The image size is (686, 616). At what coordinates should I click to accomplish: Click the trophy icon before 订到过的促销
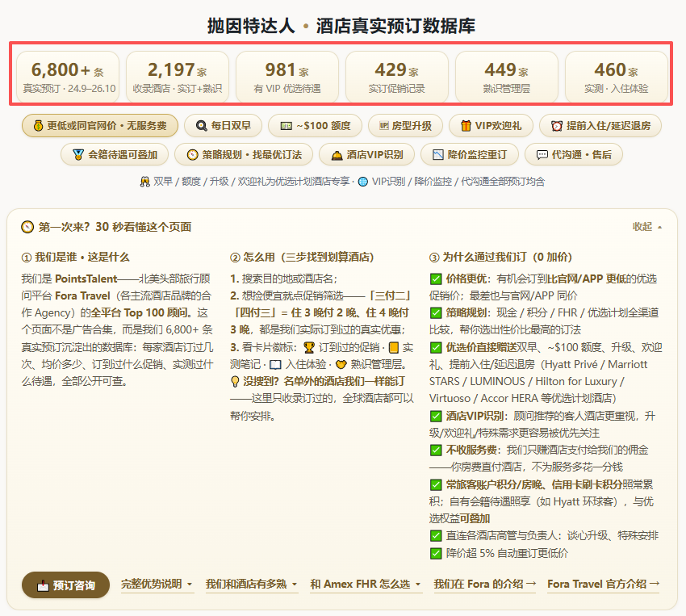pyautogui.click(x=309, y=348)
